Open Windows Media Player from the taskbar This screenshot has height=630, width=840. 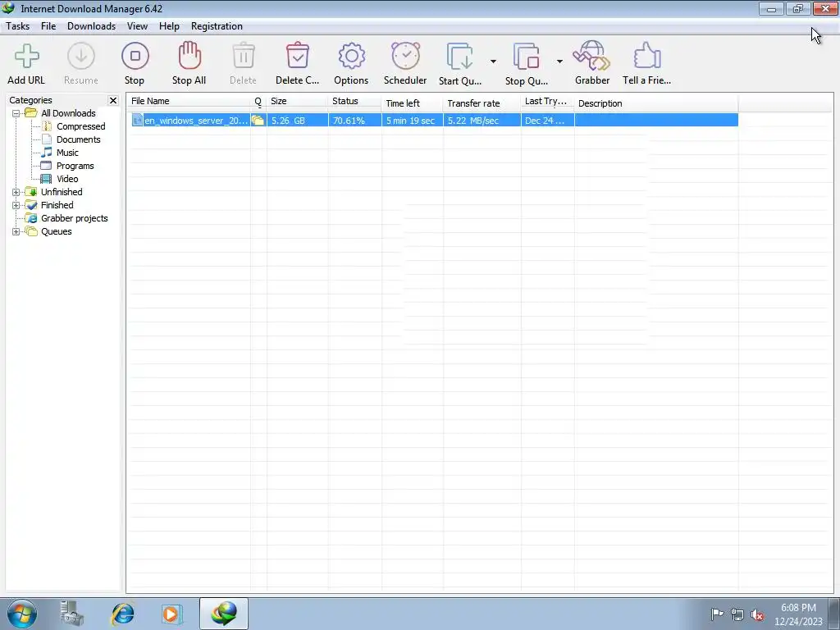click(x=171, y=614)
